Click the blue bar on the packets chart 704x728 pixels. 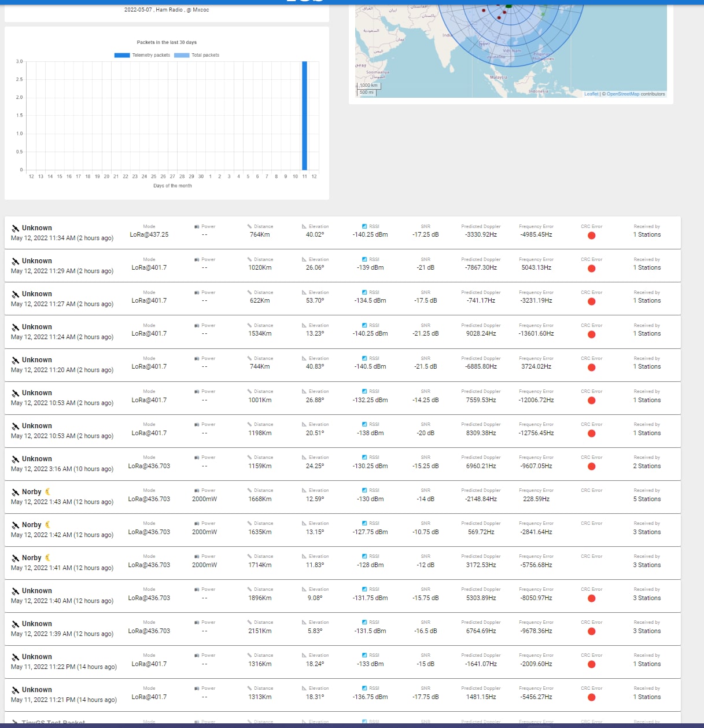[304, 116]
